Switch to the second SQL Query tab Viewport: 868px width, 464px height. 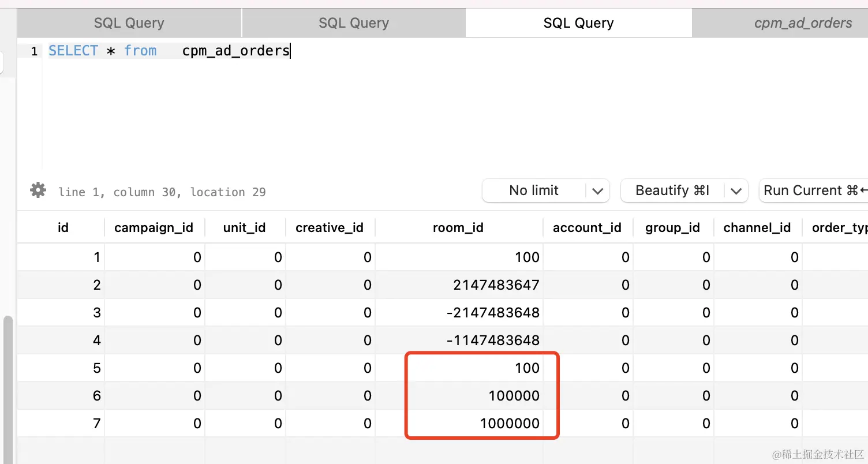coord(354,23)
